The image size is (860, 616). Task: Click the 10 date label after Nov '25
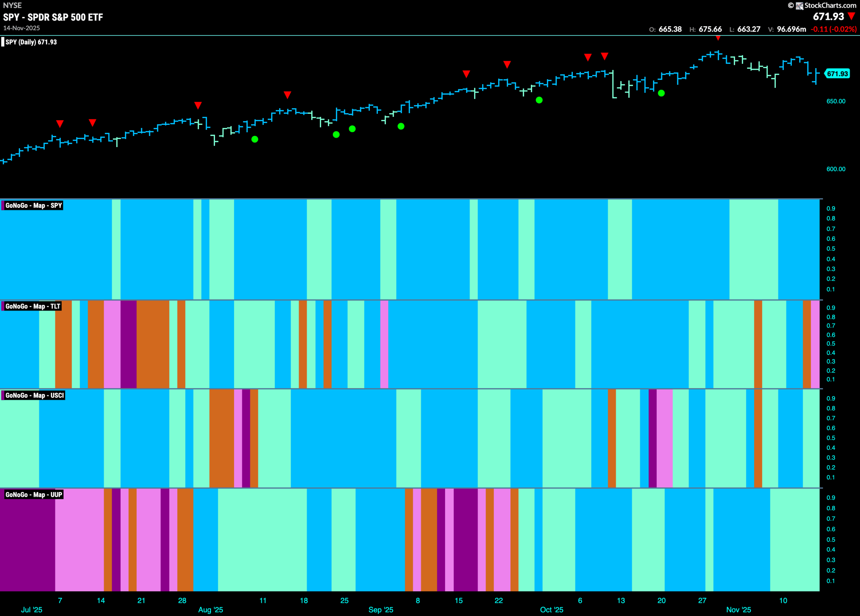[x=783, y=601]
